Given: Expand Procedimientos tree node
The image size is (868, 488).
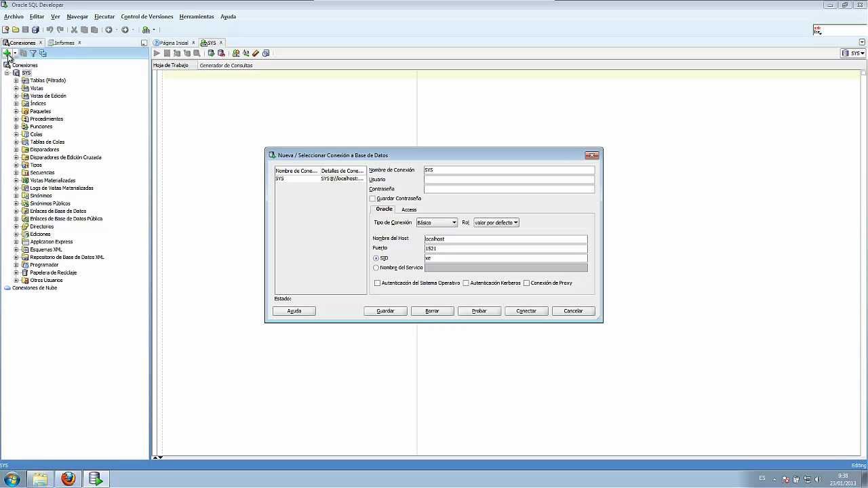Looking at the screenshot, I should click(16, 119).
